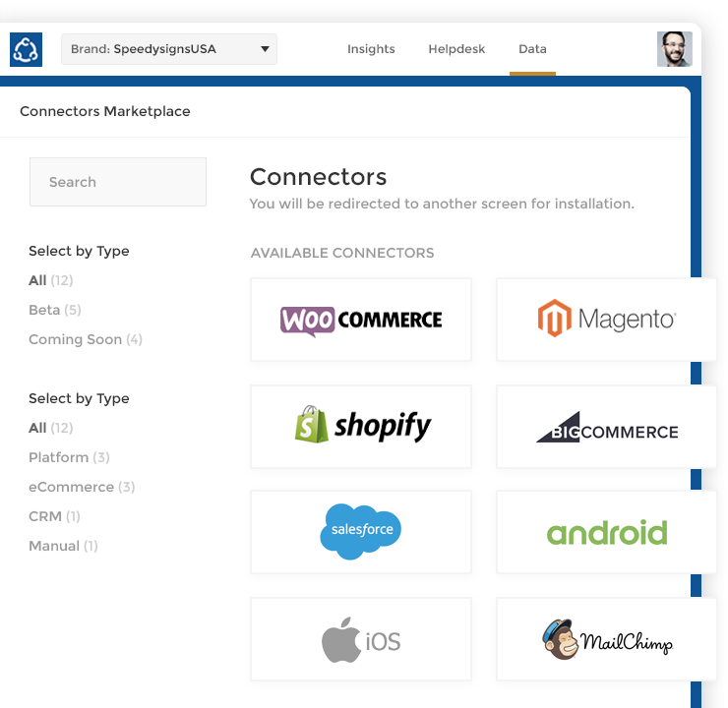Filter connectors by Coming Soon (4)
This screenshot has height=708, width=728.
pos(86,339)
